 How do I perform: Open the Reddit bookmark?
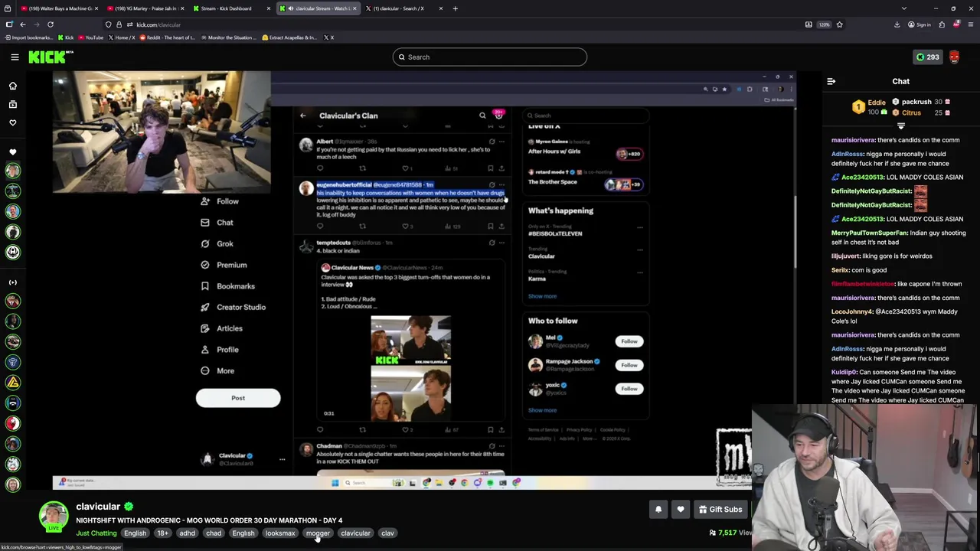click(x=169, y=37)
